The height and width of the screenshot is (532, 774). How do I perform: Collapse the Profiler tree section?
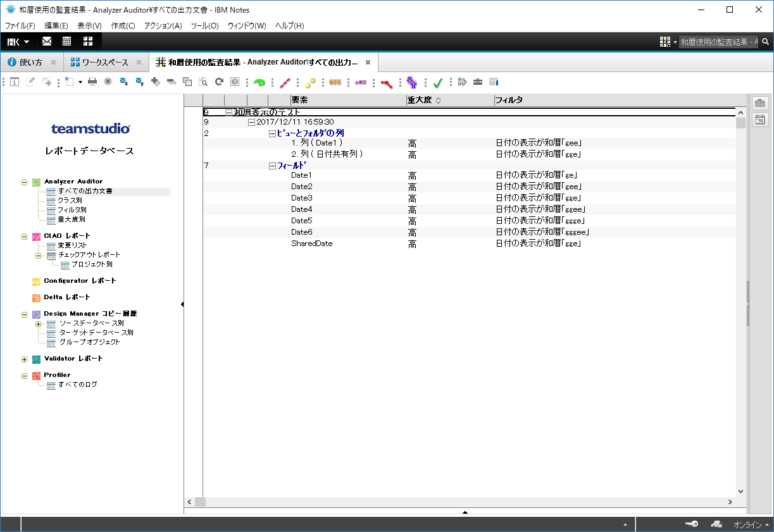25,376
